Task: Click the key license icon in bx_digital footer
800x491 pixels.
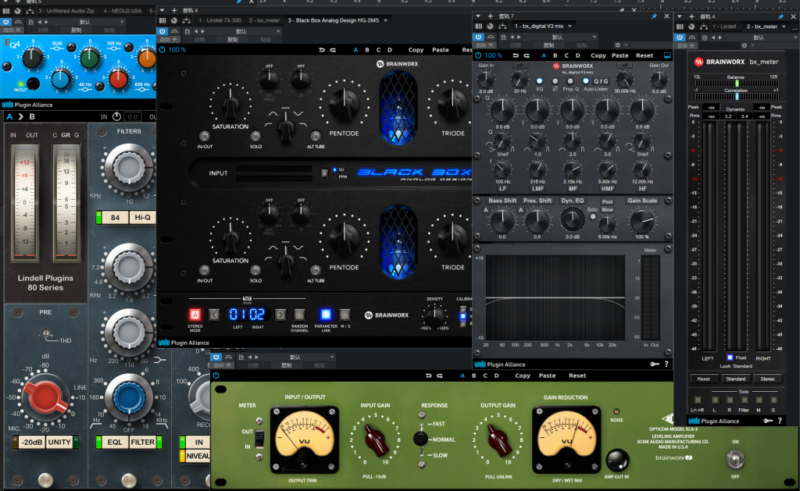Action: coord(653,364)
